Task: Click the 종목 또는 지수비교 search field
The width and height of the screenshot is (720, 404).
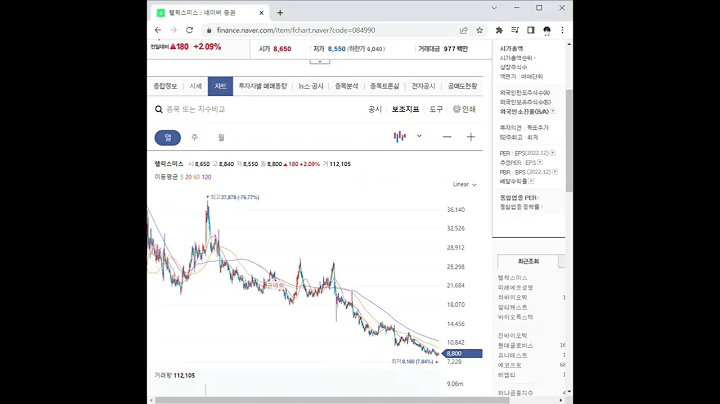Action: tap(196, 109)
